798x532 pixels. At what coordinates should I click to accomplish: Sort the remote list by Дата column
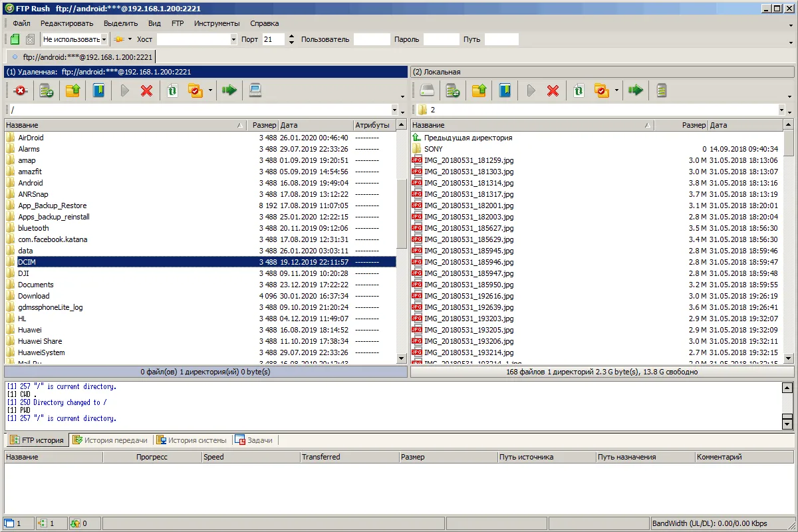314,125
